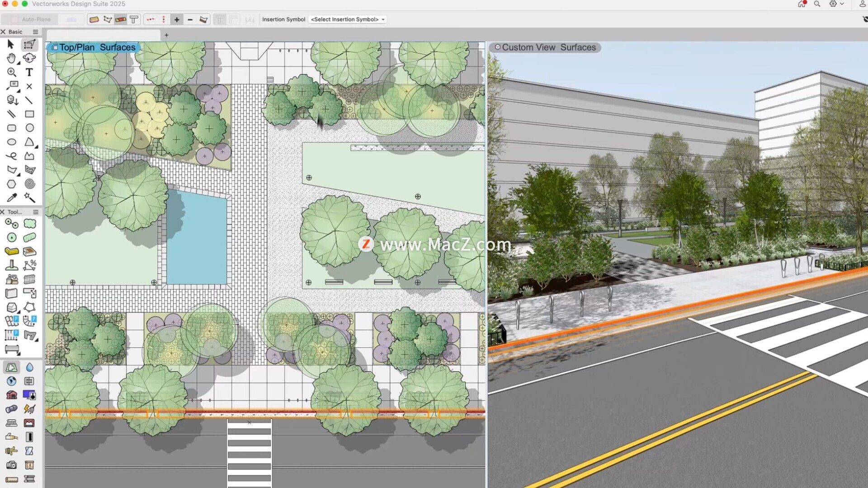Image resolution: width=868 pixels, height=488 pixels.
Task: Select the Zoom magnifier tool
Action: (11, 72)
